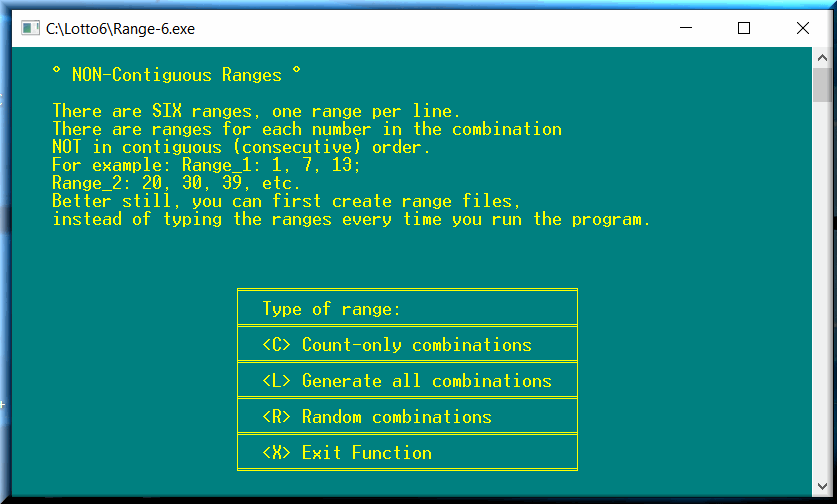Minimize the Range-6.exe window
The image size is (837, 504).
(686, 28)
